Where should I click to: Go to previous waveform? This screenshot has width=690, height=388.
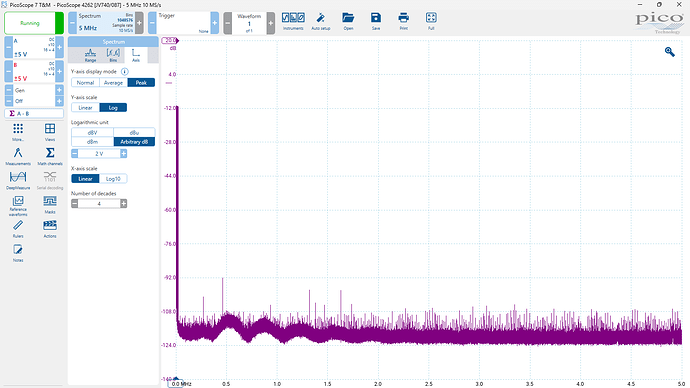coord(228,23)
